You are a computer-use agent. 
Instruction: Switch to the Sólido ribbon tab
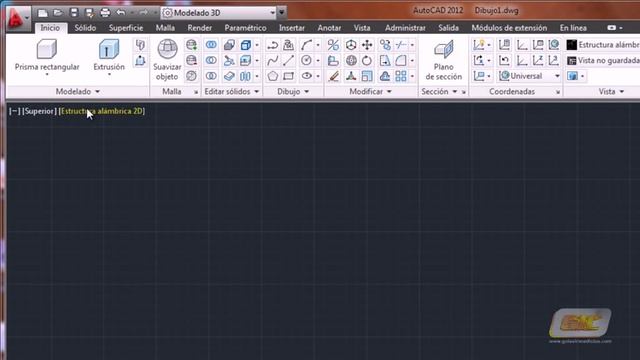click(85, 28)
